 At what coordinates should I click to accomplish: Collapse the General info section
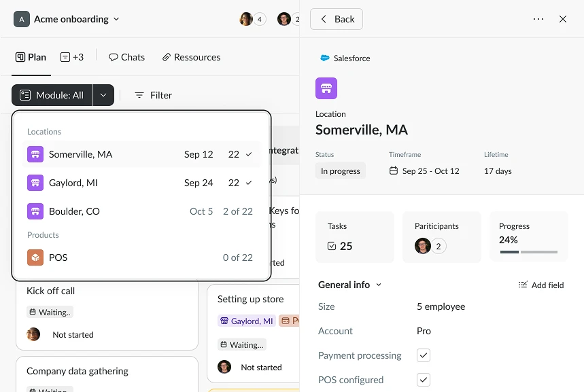pyautogui.click(x=379, y=285)
